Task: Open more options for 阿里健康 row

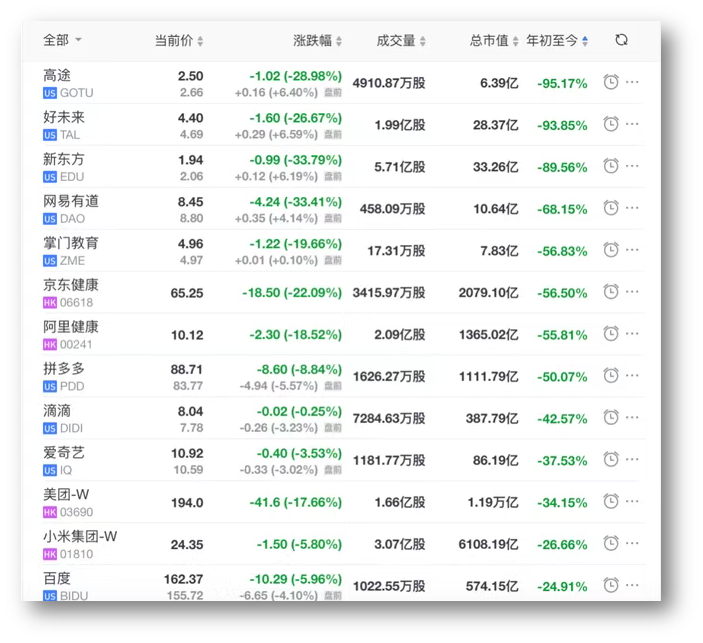Action: coord(632,334)
